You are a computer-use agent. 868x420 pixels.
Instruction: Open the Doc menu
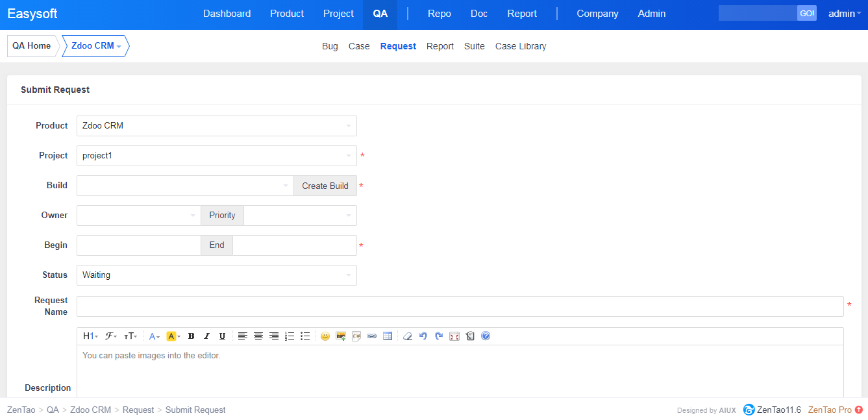[479, 14]
